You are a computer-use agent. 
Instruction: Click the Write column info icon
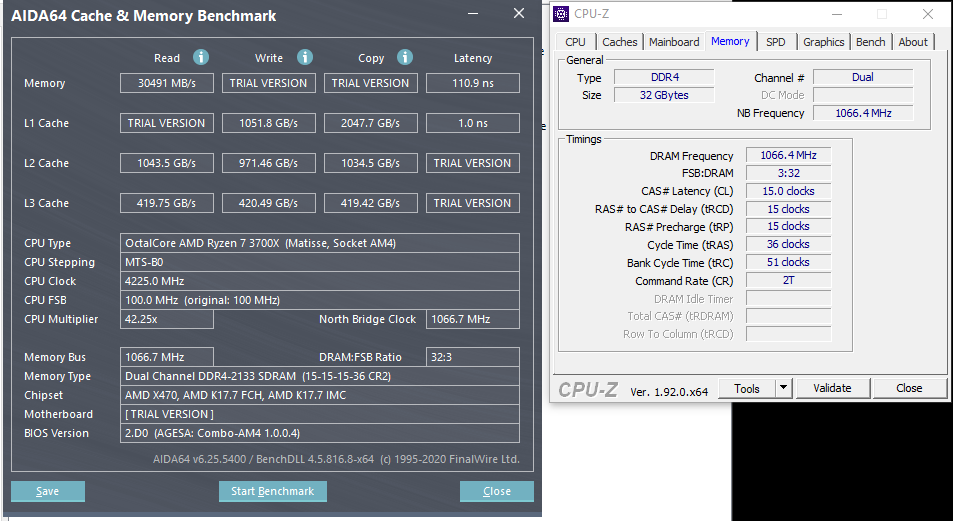[x=305, y=57]
